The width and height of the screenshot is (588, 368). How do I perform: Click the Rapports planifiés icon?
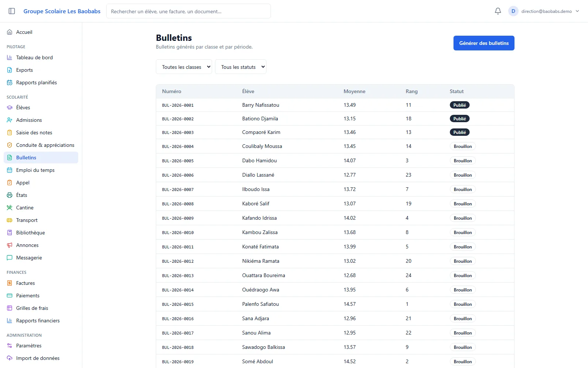(10, 82)
